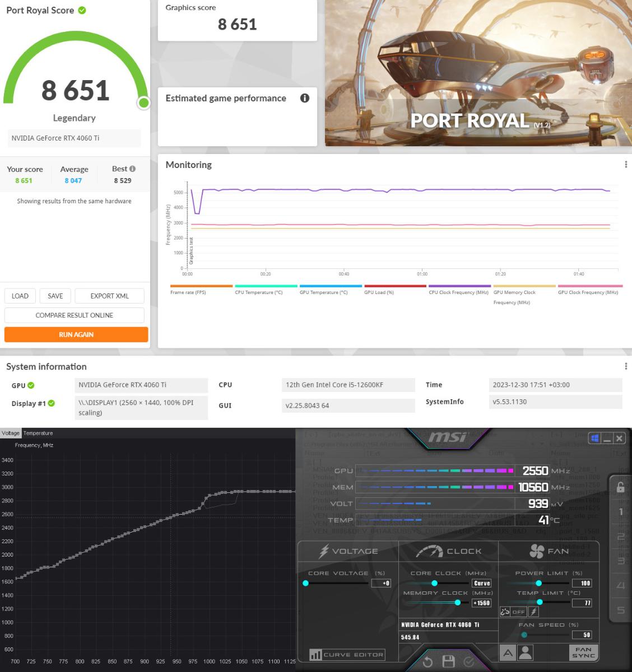Click the Core Voltage +0 value field
This screenshot has width=632, height=672.
(381, 584)
